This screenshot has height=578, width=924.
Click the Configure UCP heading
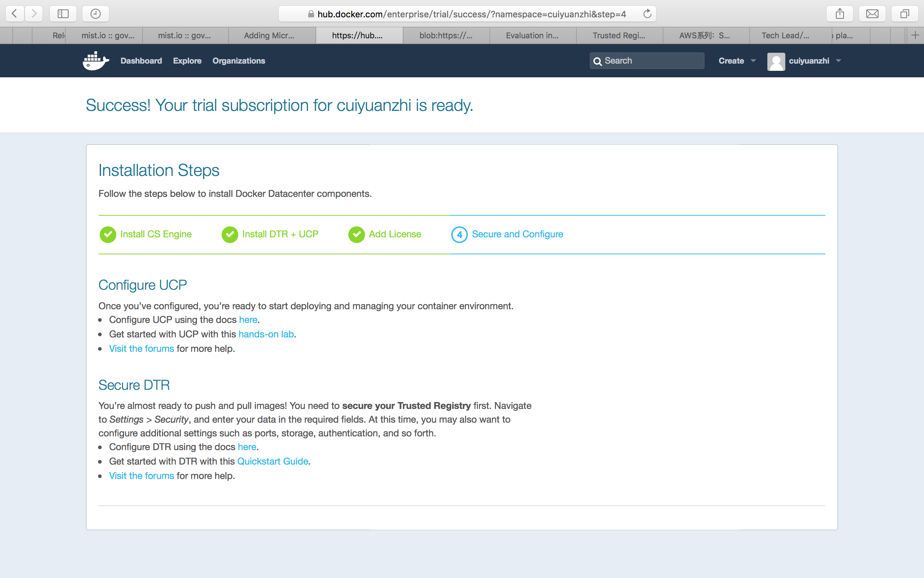tap(143, 285)
